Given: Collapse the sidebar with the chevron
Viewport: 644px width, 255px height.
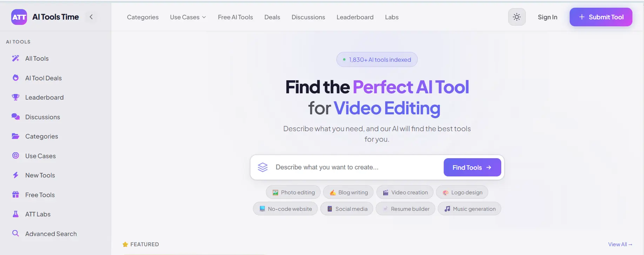Looking at the screenshot, I should [x=91, y=17].
